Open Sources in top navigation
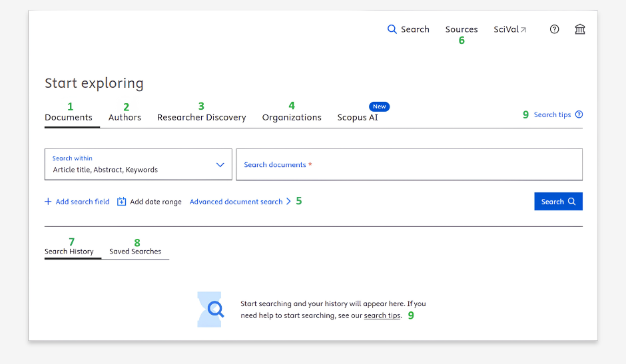Viewport: 626px width, 364px height. 462,29
